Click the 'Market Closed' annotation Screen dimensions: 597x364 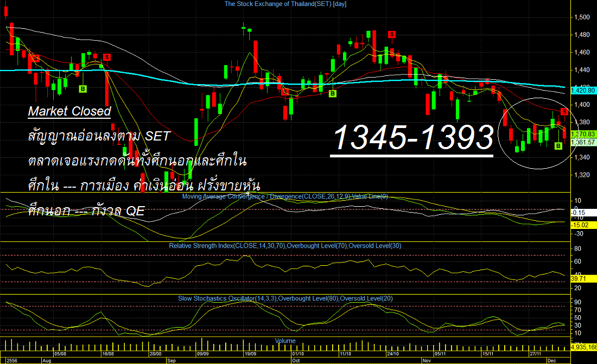(x=69, y=111)
